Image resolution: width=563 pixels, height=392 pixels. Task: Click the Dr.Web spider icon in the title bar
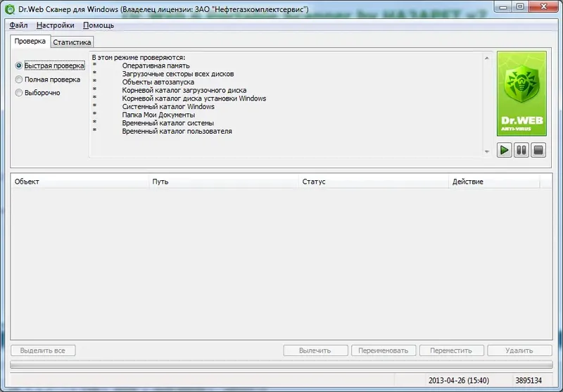(x=10, y=9)
